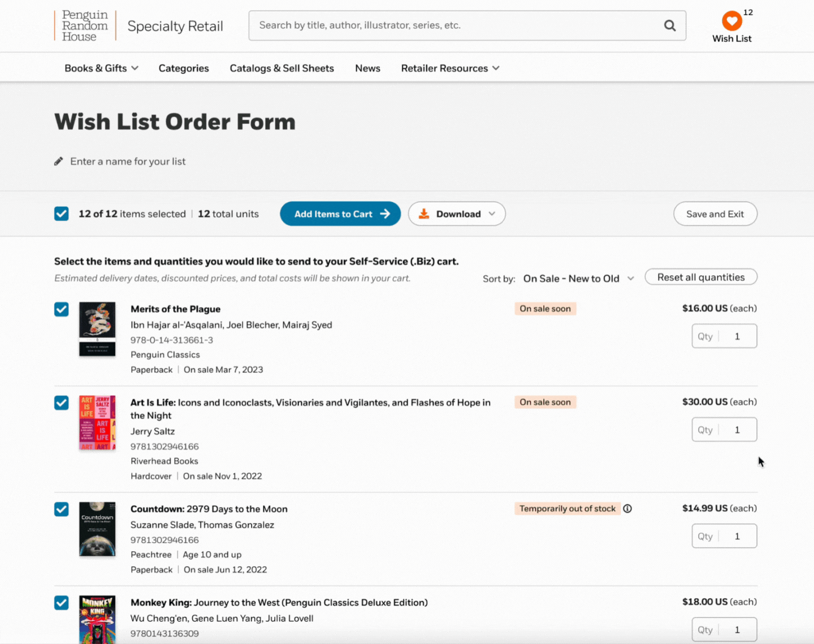This screenshot has width=814, height=644.
Task: Click the orange download icon
Action: (423, 214)
